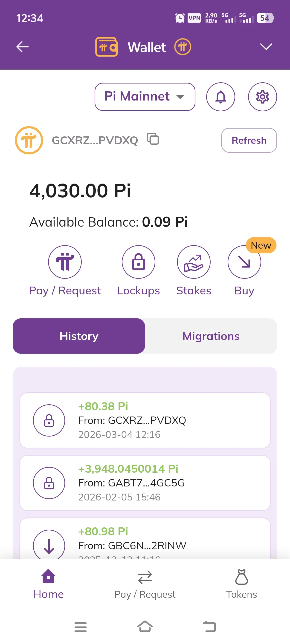
Task: Open wallet settings gear icon
Action: (x=262, y=97)
